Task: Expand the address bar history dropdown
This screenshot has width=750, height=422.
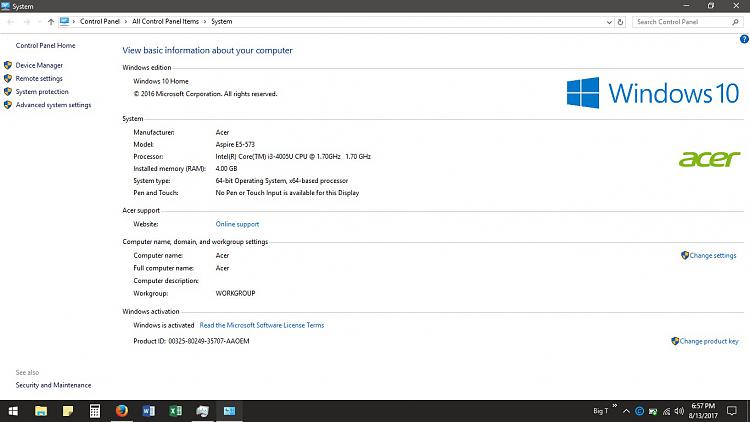Action: pos(607,21)
